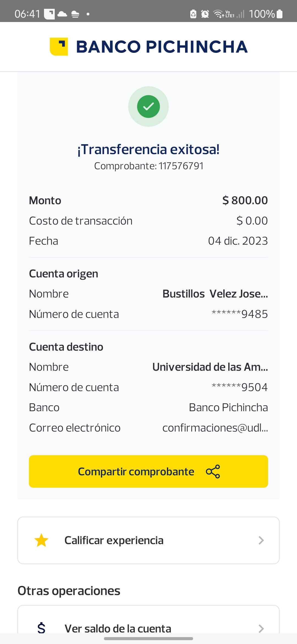Tap the bottom navigation gesture handle
This screenshot has width=297, height=644.
[148, 638]
